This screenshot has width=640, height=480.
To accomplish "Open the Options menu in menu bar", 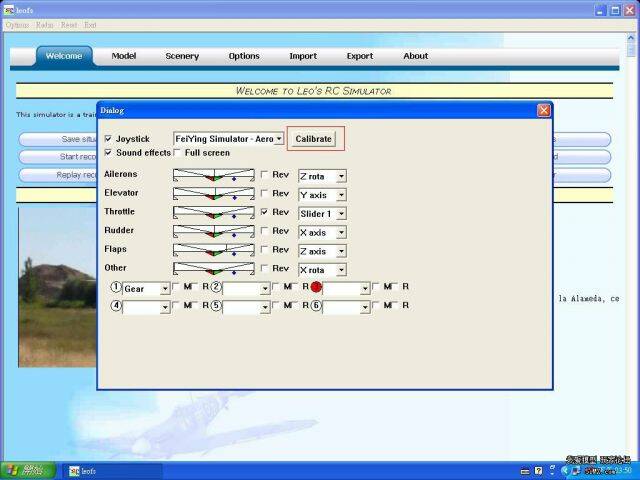I will pyautogui.click(x=18, y=25).
